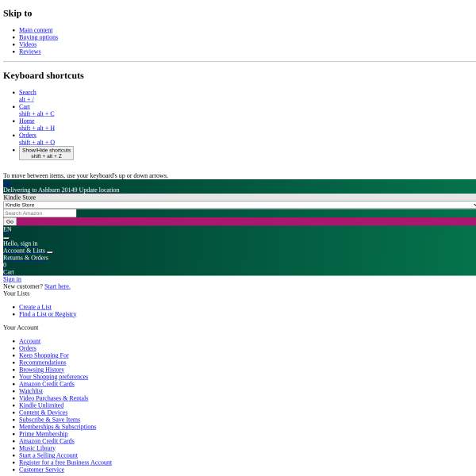Go to Browsing History
This screenshot has width=476, height=476.
[x=41, y=370]
